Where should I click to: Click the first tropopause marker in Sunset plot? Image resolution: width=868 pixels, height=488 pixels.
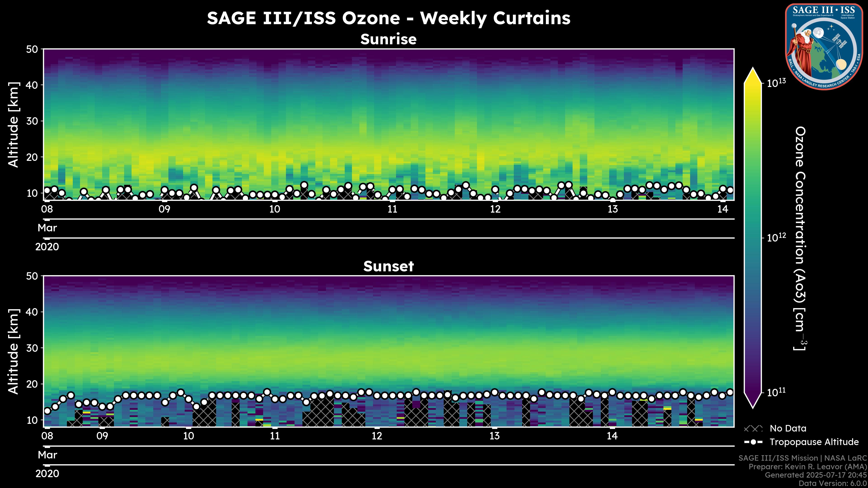point(47,411)
